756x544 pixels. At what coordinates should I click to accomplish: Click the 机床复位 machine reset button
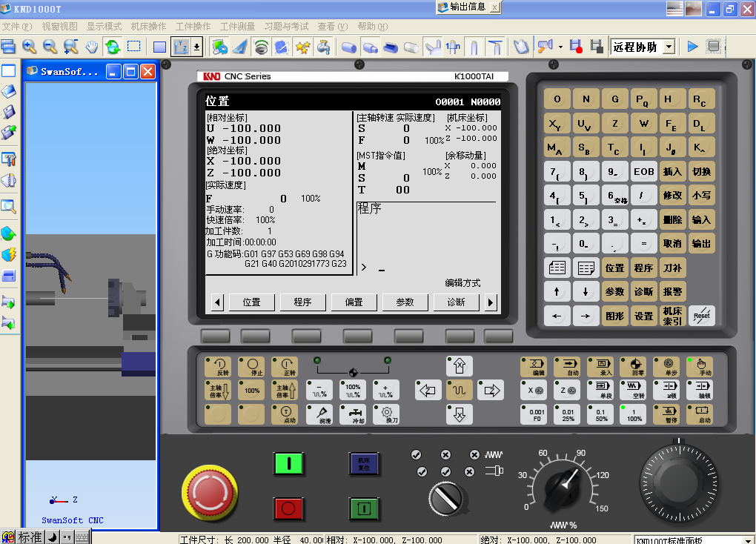(x=364, y=463)
